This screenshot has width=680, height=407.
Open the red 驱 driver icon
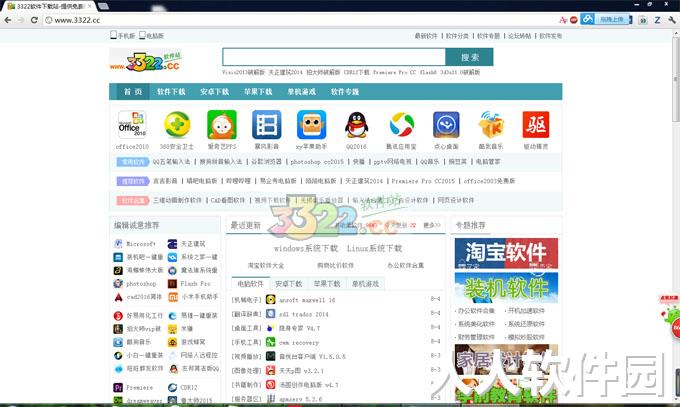point(536,125)
